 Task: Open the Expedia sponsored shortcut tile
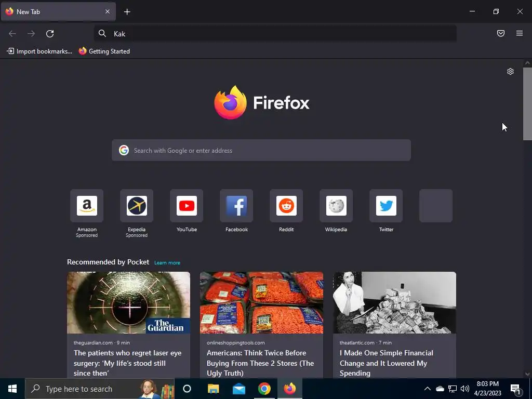coord(137,206)
